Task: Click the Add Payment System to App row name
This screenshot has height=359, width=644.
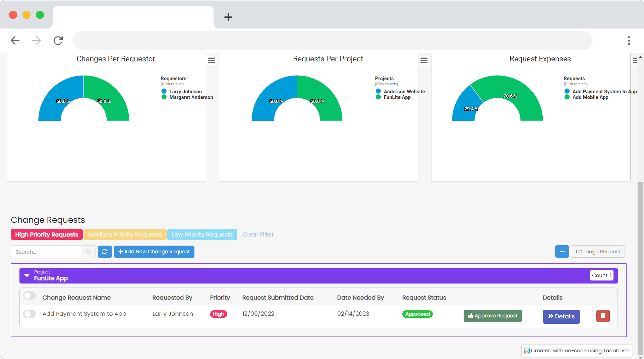Action: point(84,314)
